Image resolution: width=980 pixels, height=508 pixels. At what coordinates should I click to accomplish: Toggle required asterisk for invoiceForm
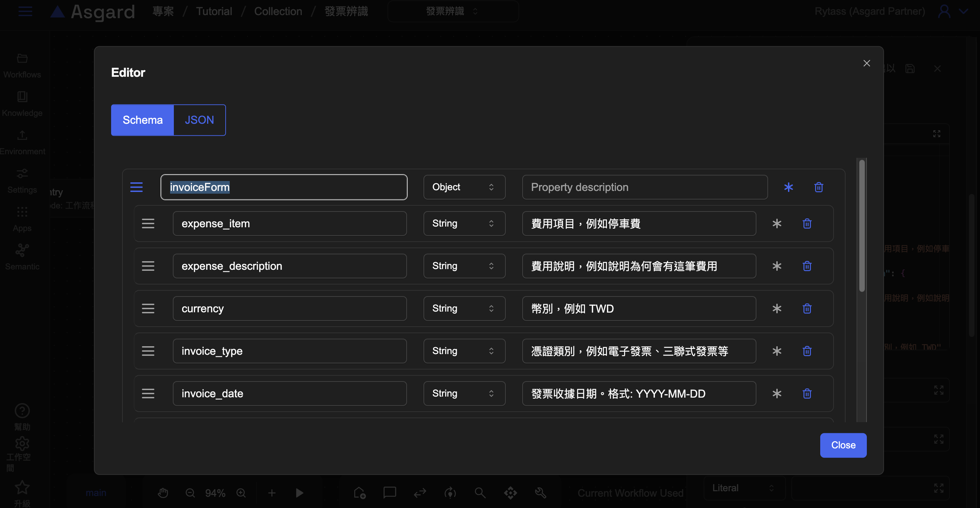(x=789, y=187)
